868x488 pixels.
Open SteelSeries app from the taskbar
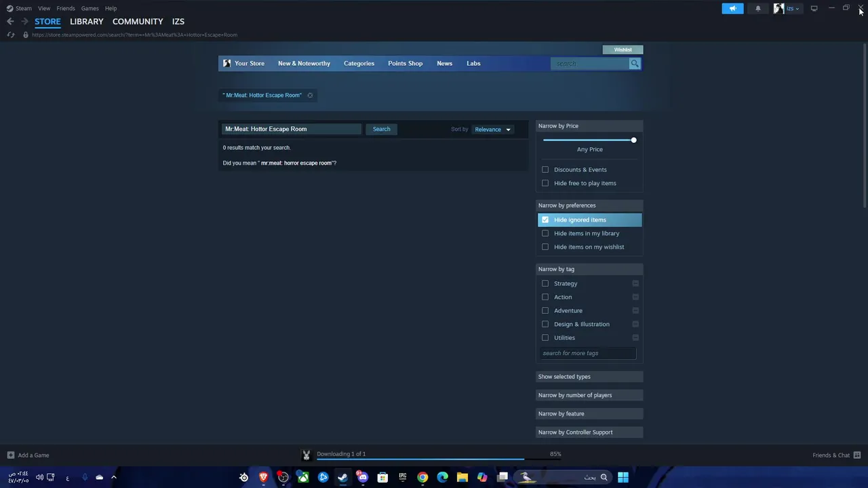click(244, 477)
